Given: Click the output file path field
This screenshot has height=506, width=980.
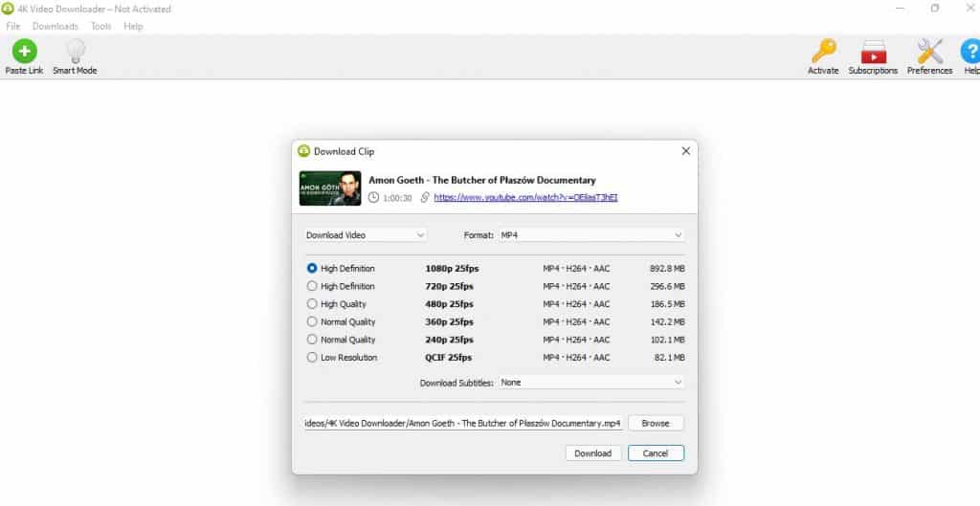Looking at the screenshot, I should 463,423.
